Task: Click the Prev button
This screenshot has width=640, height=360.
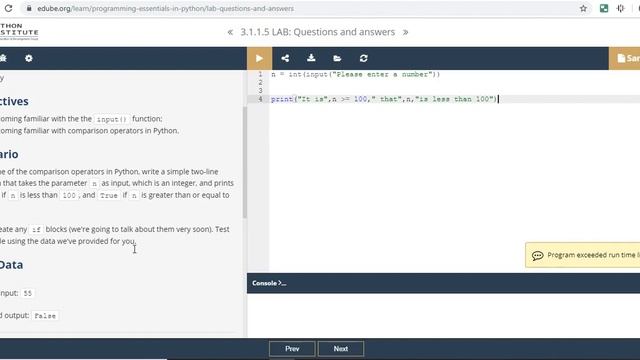Action: 292,349
